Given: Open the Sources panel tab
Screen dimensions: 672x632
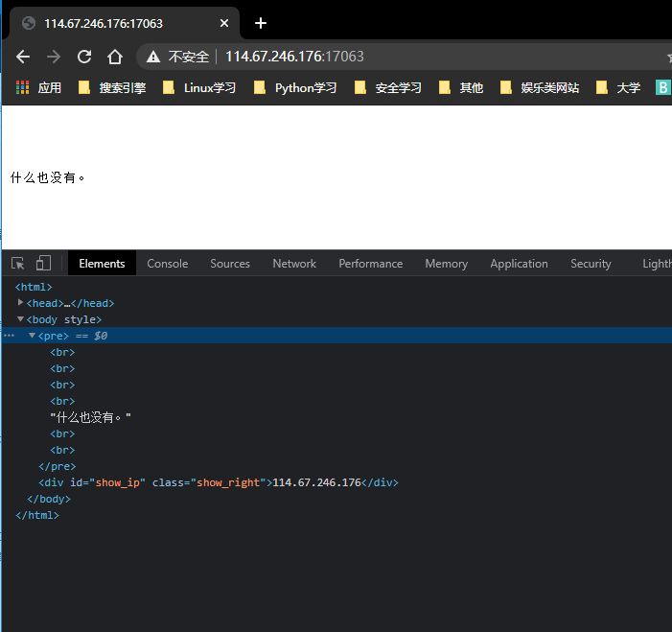Looking at the screenshot, I should pyautogui.click(x=230, y=264).
